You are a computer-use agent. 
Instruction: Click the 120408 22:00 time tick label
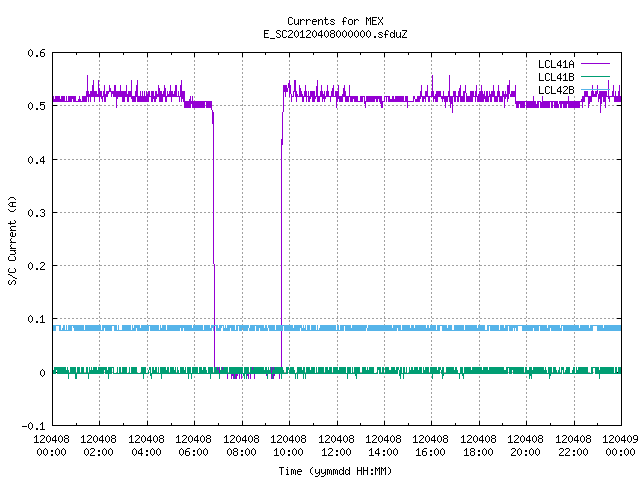[573, 446]
